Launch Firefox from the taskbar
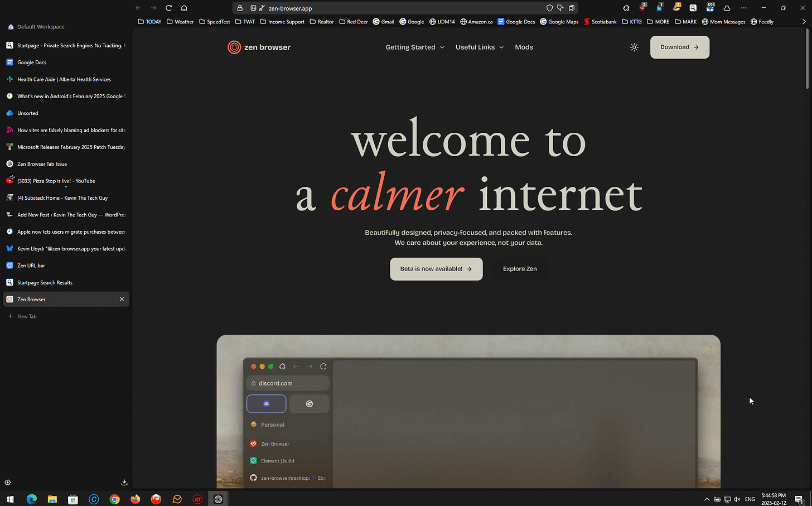The width and height of the screenshot is (812, 506). tap(136, 499)
